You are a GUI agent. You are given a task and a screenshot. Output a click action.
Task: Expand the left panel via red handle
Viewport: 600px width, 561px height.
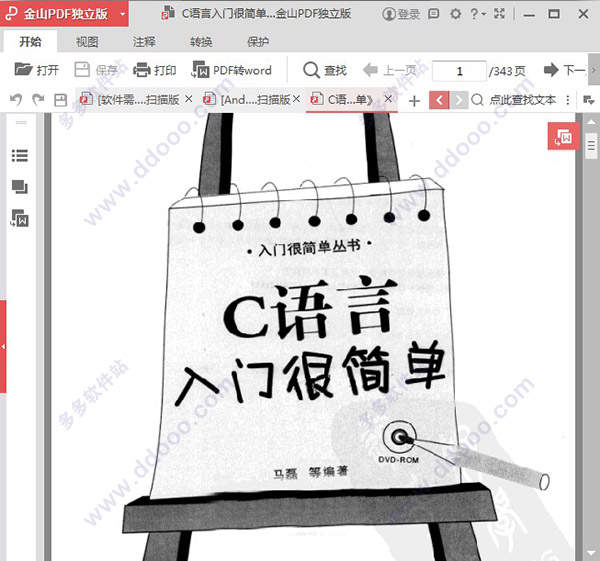pos(3,347)
